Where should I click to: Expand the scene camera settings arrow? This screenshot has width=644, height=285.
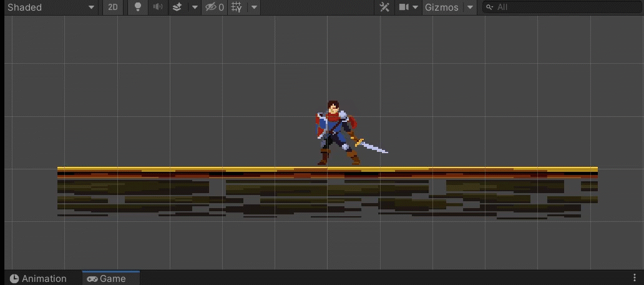tap(415, 7)
